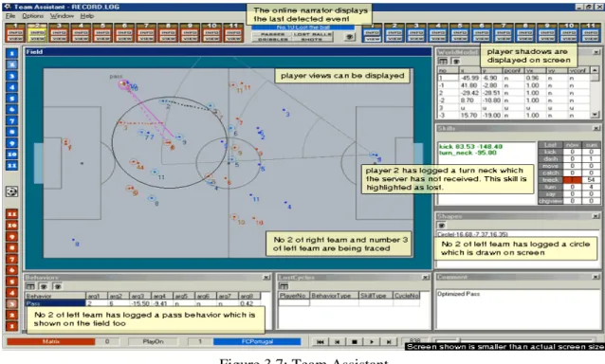
Task: Select WorldModel cell with value -45.99
Action: 469,78
